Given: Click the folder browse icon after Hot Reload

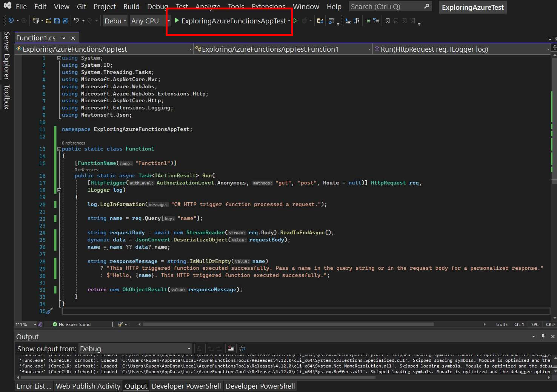Looking at the screenshot, I should [320, 21].
